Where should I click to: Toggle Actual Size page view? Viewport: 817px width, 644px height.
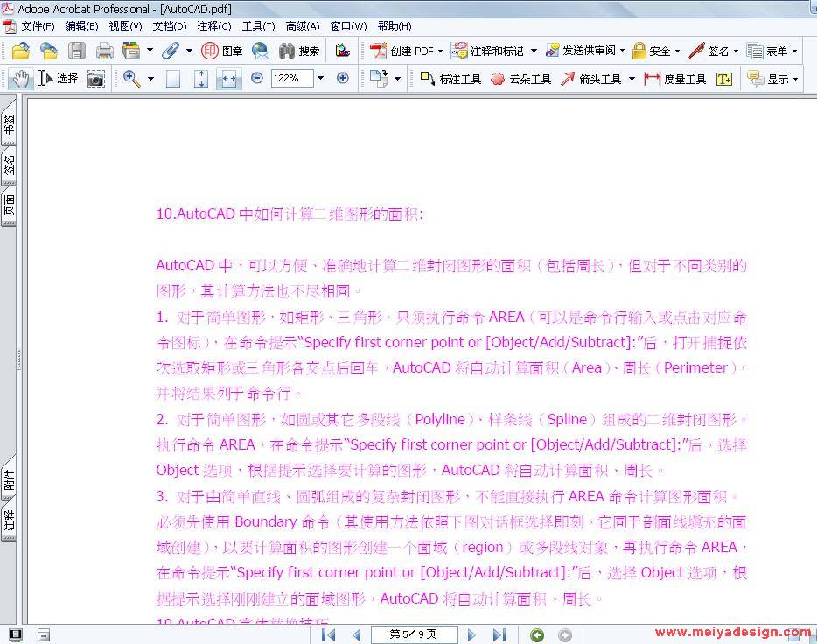tap(173, 79)
